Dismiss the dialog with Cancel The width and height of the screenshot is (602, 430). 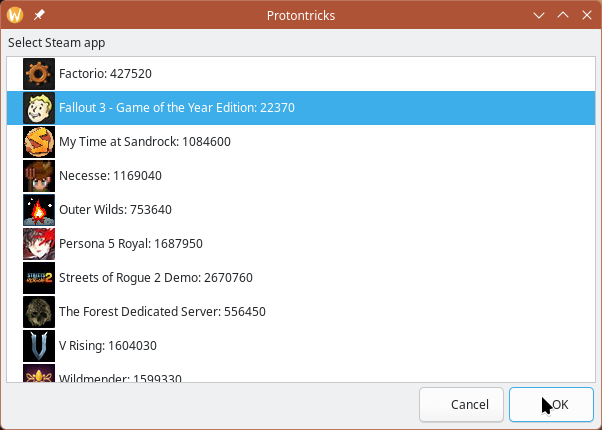[x=461, y=405]
